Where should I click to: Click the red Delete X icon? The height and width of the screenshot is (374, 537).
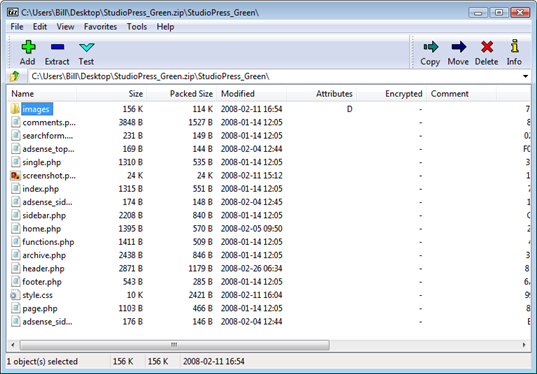(487, 47)
